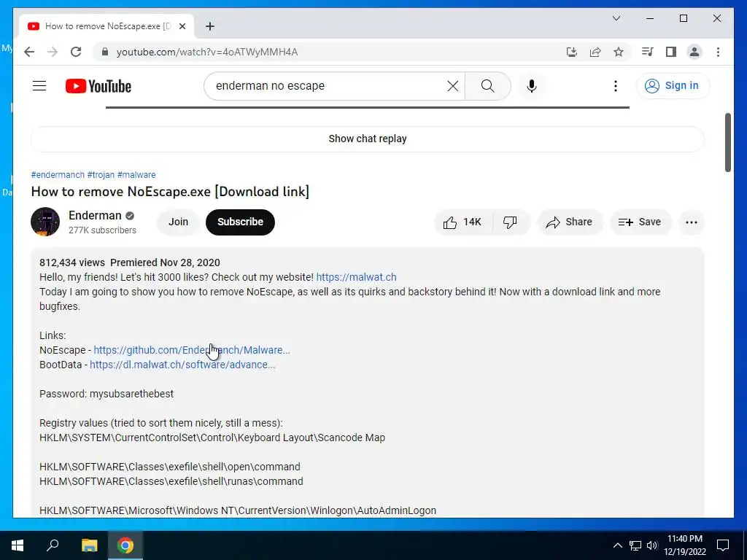
Task: Toggle Chrome side panel
Action: (671, 52)
